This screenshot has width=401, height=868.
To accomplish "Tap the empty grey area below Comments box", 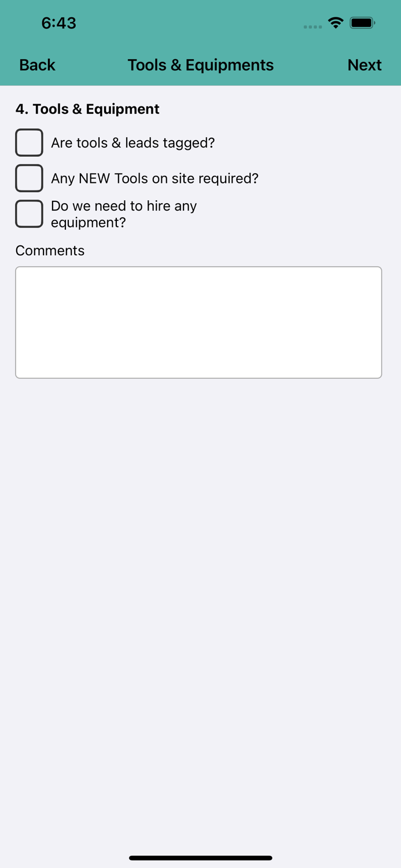I will click(x=200, y=608).
